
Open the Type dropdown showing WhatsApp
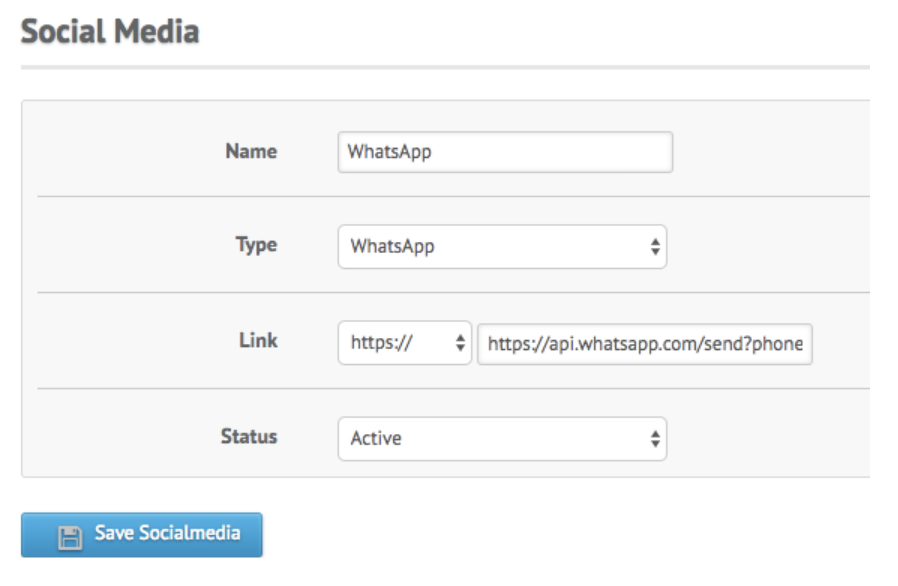[x=502, y=246]
